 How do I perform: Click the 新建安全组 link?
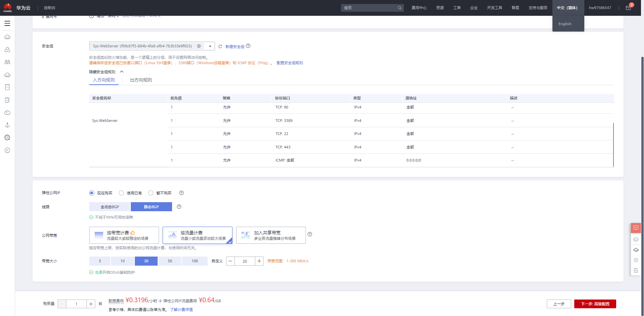point(235,47)
